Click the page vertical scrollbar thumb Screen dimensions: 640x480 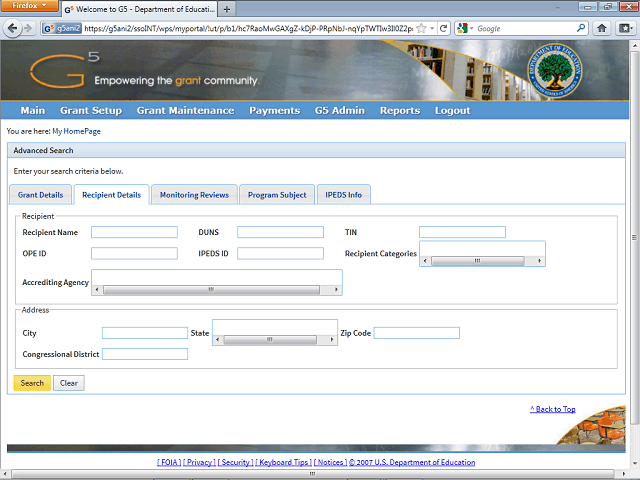point(634,238)
